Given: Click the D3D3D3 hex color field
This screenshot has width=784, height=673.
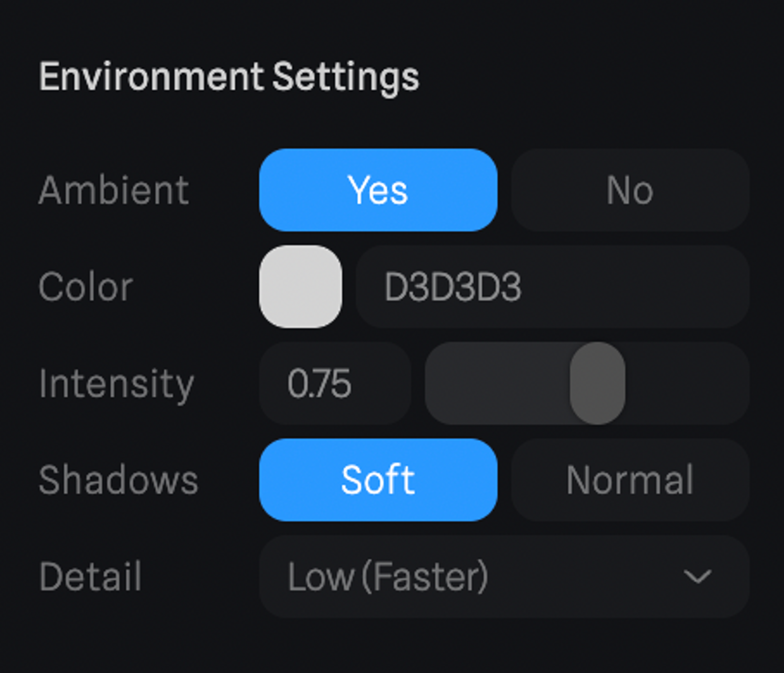Looking at the screenshot, I should pyautogui.click(x=552, y=287).
